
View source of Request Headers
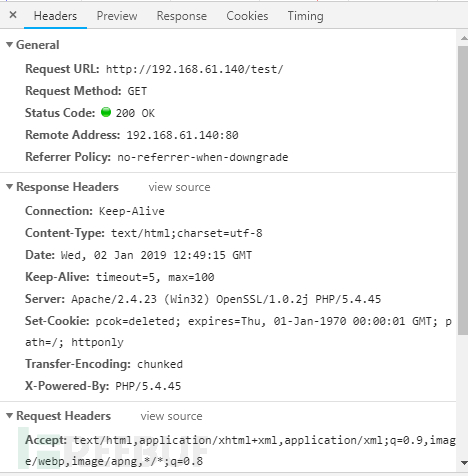(171, 416)
